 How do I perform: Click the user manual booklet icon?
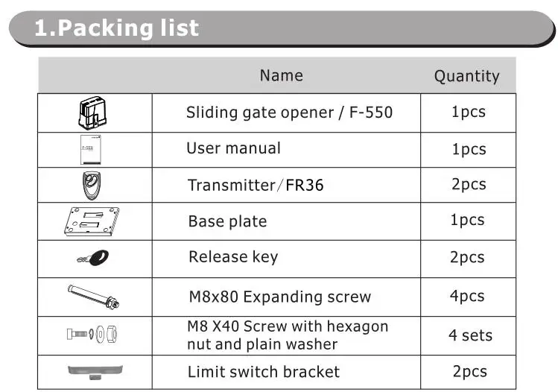pos(91,150)
